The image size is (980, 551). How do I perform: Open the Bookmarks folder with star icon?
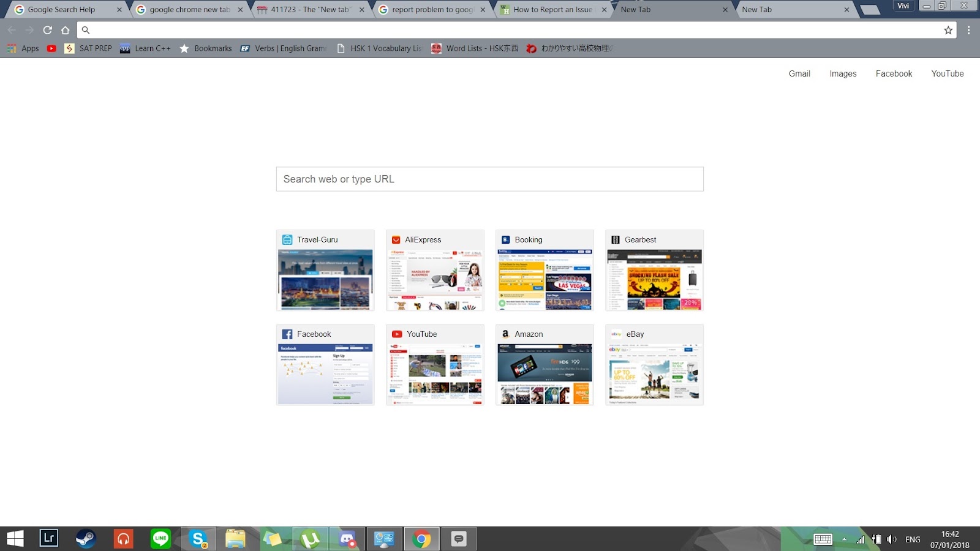point(205,48)
